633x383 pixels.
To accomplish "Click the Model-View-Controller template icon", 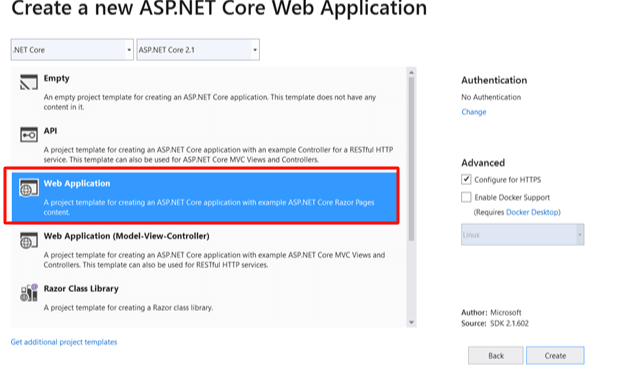I will click(x=29, y=240).
